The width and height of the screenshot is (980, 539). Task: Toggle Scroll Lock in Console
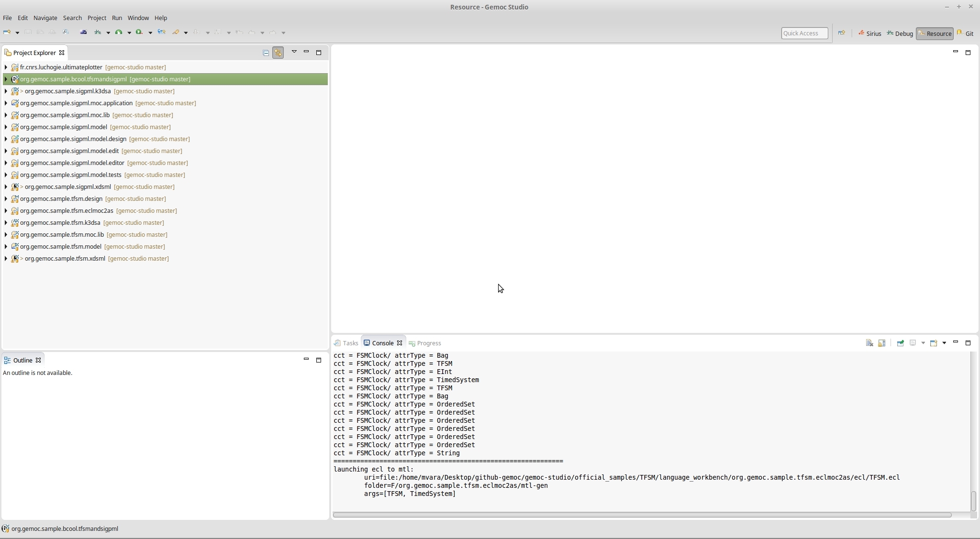point(882,343)
